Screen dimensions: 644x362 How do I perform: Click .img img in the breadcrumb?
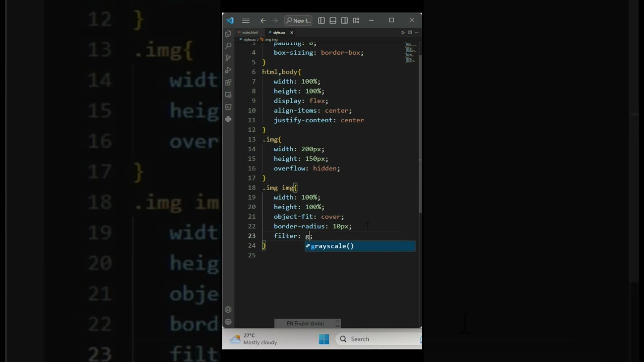point(271,39)
